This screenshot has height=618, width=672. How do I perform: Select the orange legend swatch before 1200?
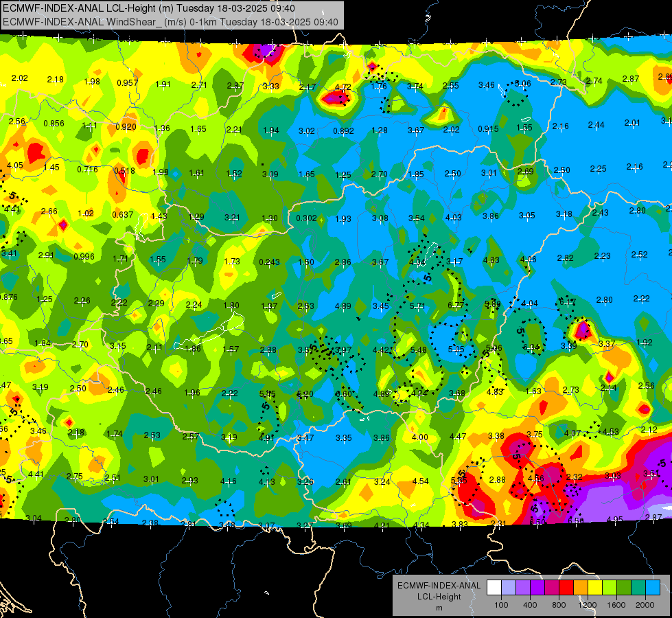click(x=580, y=588)
